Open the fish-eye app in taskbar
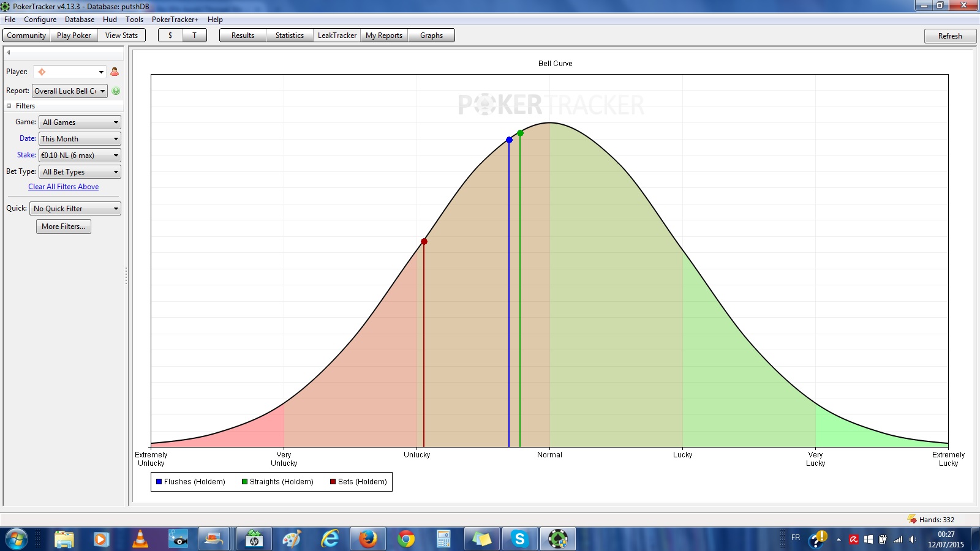 pyautogui.click(x=178, y=539)
